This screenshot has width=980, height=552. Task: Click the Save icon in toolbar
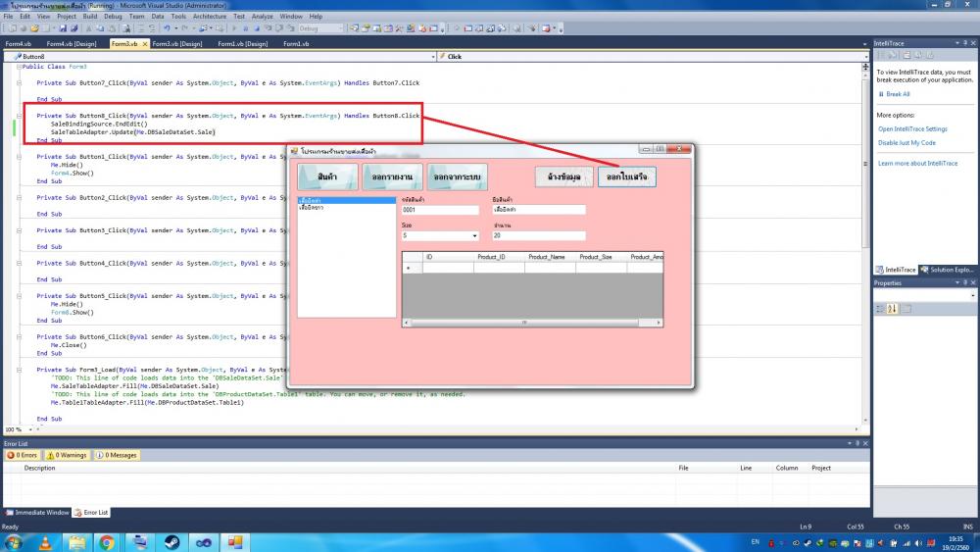[x=63, y=28]
